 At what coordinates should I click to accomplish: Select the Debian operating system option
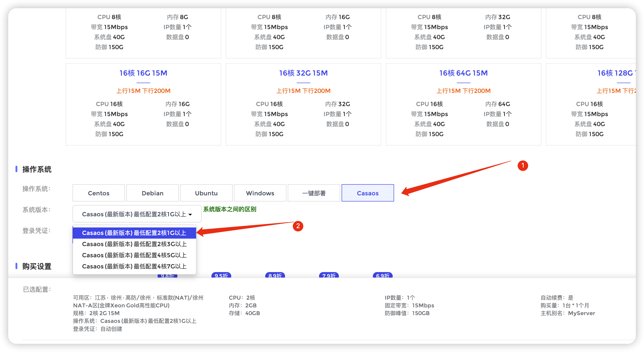click(x=152, y=193)
